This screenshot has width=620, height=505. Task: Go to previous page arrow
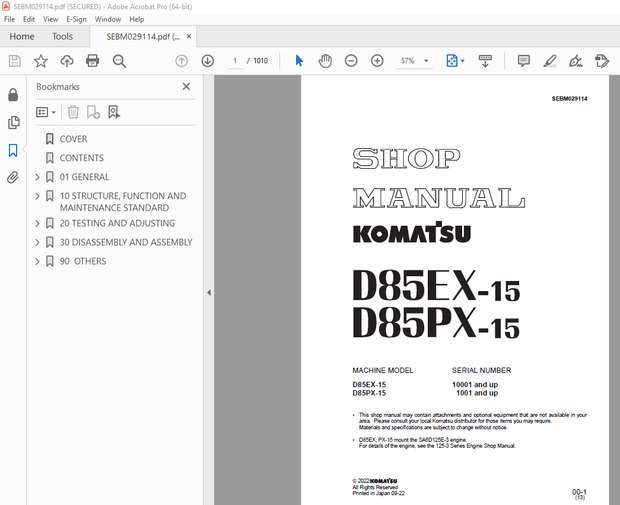click(x=181, y=61)
